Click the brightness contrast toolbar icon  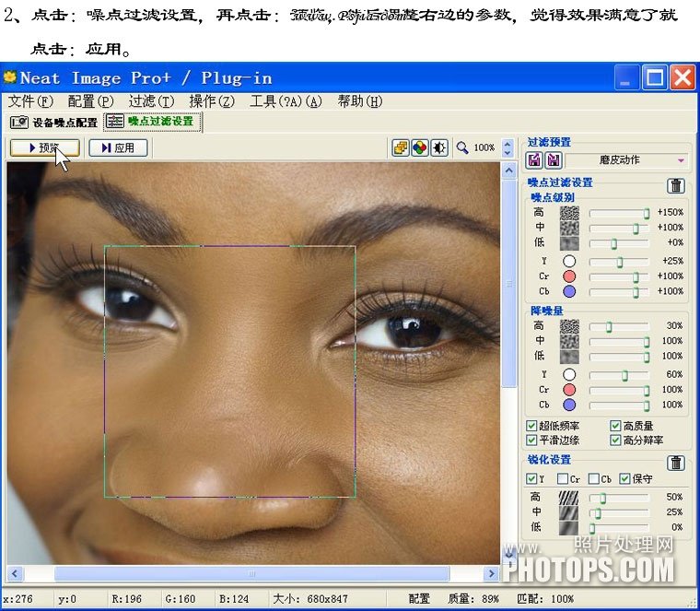click(439, 147)
